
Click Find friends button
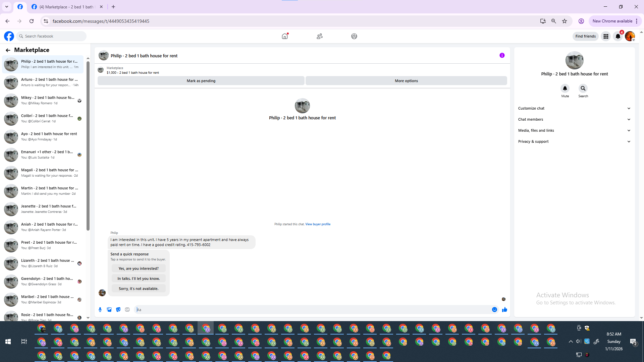[x=585, y=36]
